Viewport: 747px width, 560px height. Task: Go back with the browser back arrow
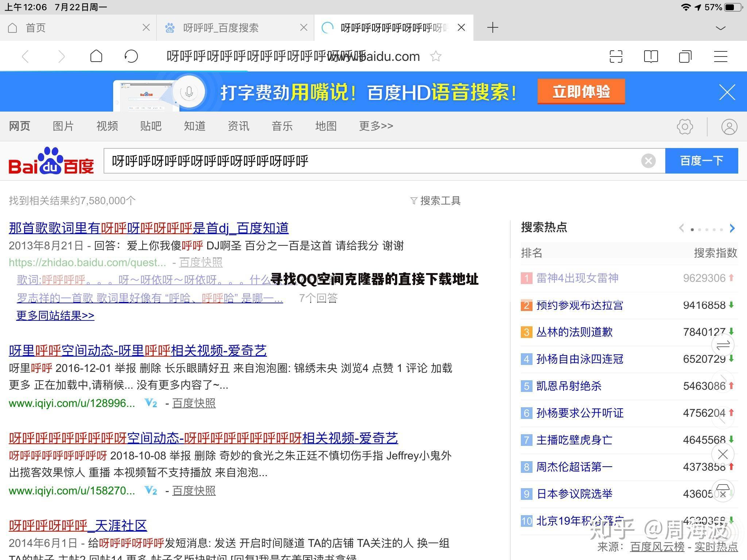click(25, 57)
